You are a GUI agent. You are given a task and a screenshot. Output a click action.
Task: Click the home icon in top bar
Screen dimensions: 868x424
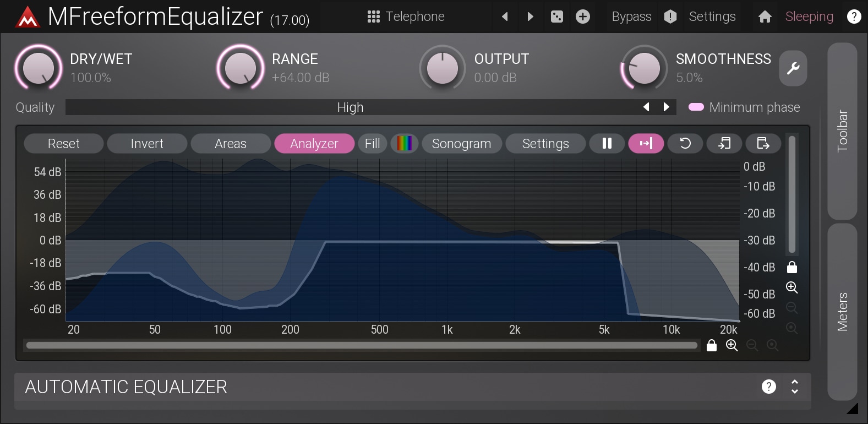coord(765,17)
